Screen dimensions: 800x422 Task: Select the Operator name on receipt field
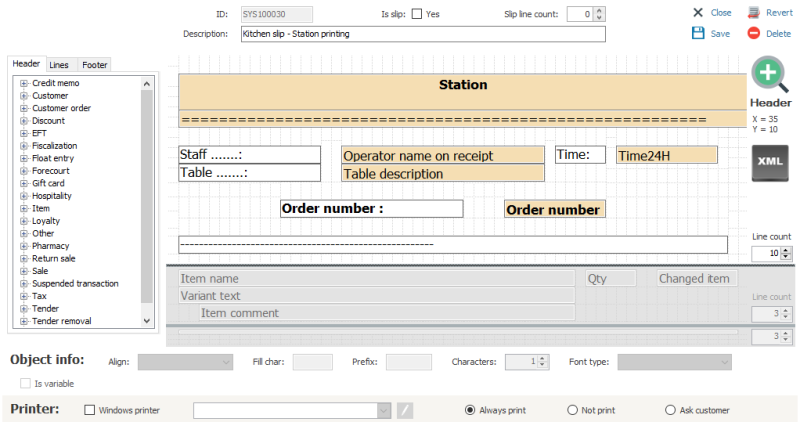pos(442,155)
